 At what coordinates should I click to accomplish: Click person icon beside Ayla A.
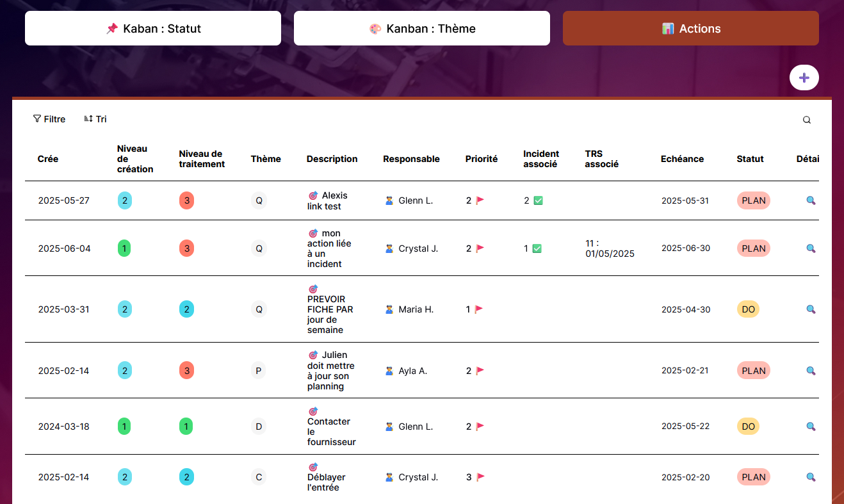pyautogui.click(x=389, y=371)
